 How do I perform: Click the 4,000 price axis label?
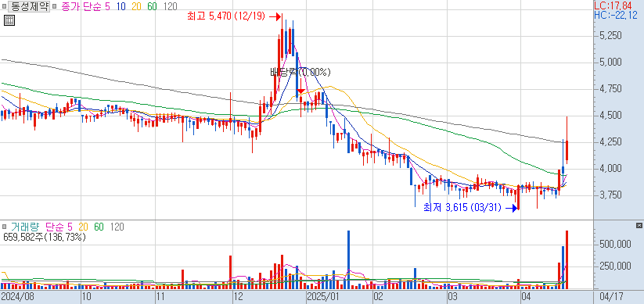click(610, 169)
